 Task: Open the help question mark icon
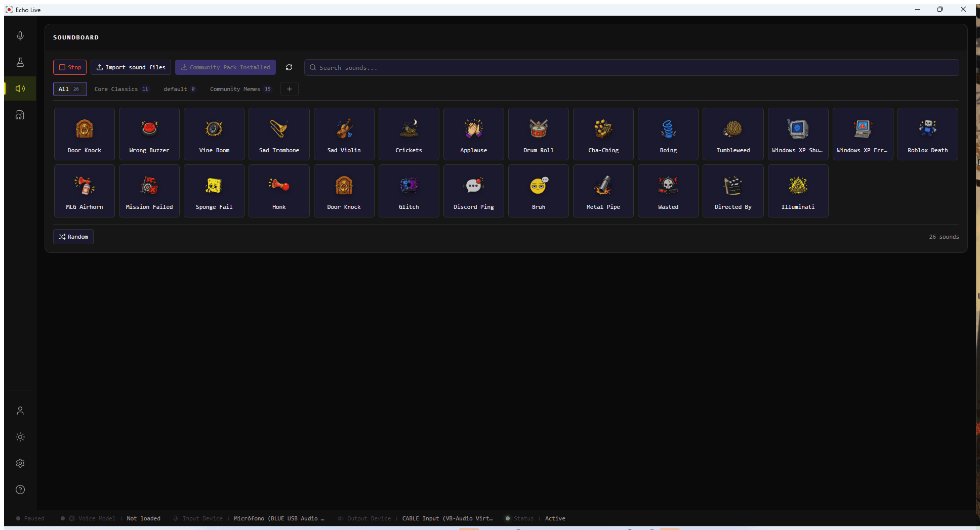tap(20, 490)
